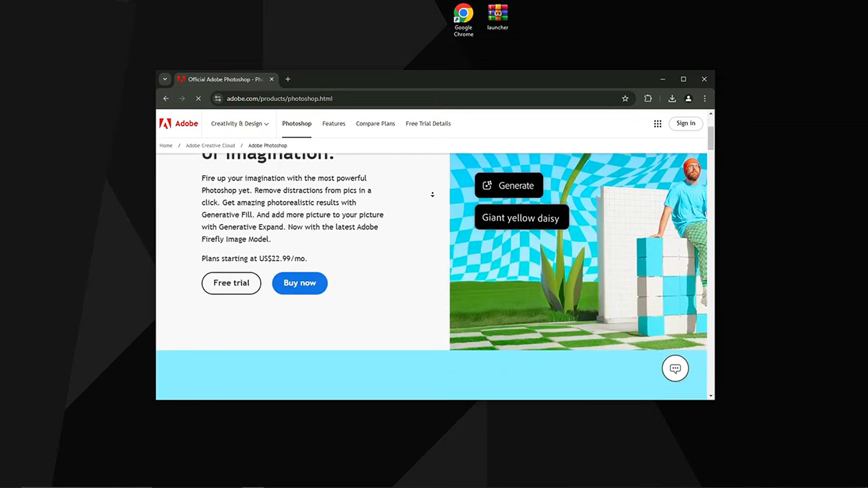Open a new browser tab
This screenshot has height=488, width=868.
coord(288,79)
